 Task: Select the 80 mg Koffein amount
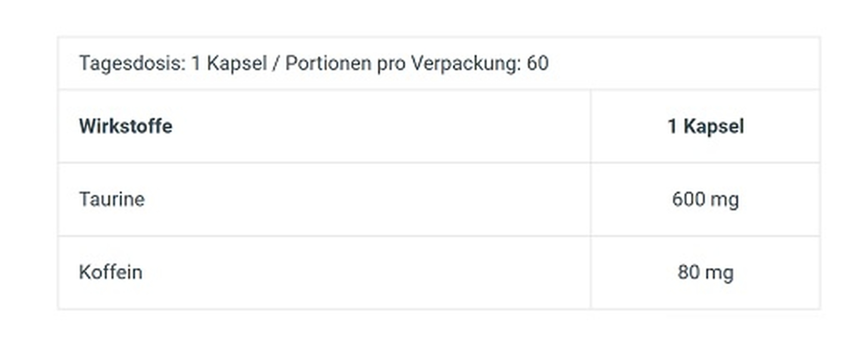point(706,272)
